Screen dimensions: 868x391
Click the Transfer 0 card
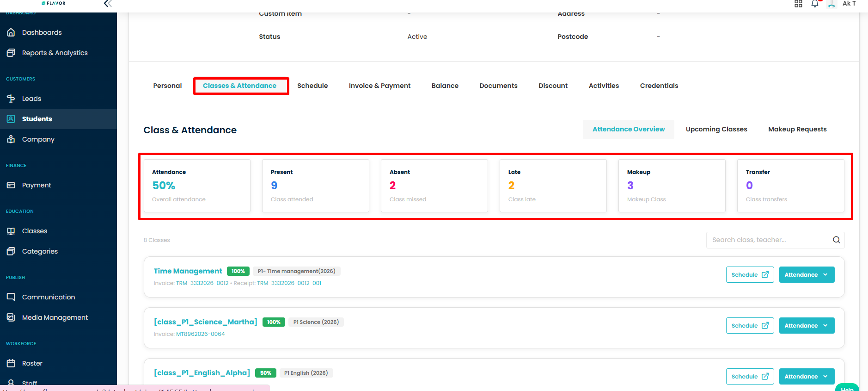tap(791, 186)
